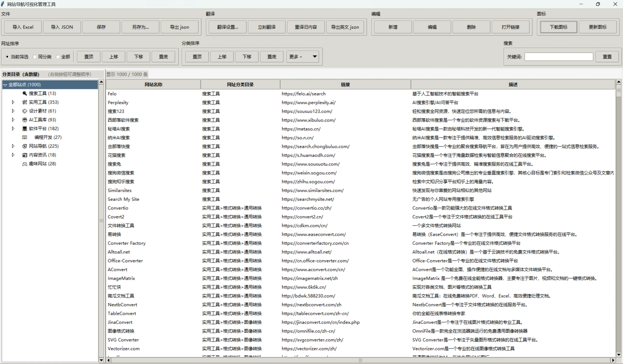
Task: Expand the 实用工具 category tree node
Action: tap(13, 102)
